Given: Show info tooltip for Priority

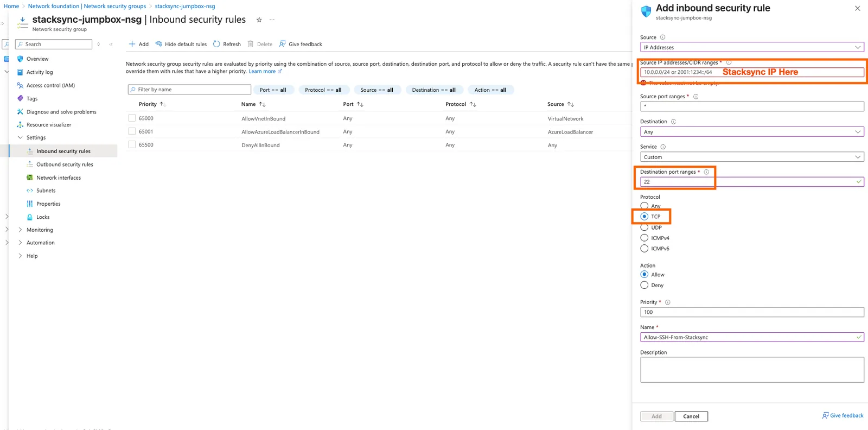Looking at the screenshot, I should 667,302.
